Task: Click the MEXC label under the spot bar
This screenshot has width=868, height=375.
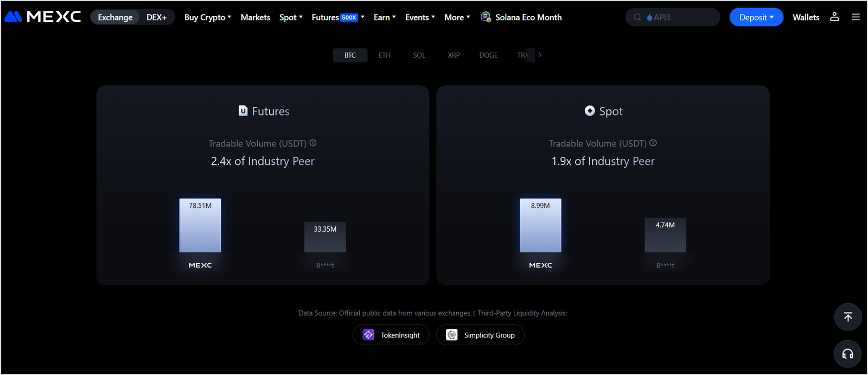Action: click(x=540, y=265)
